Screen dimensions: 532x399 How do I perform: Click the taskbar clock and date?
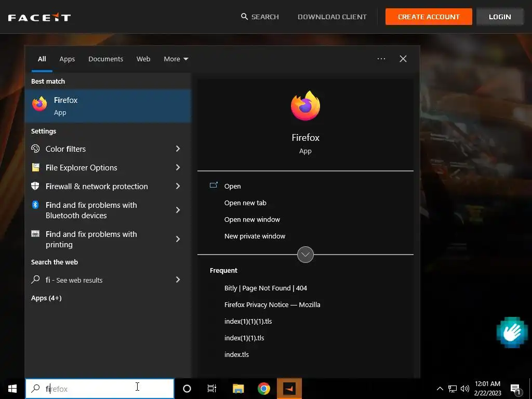tap(487, 389)
